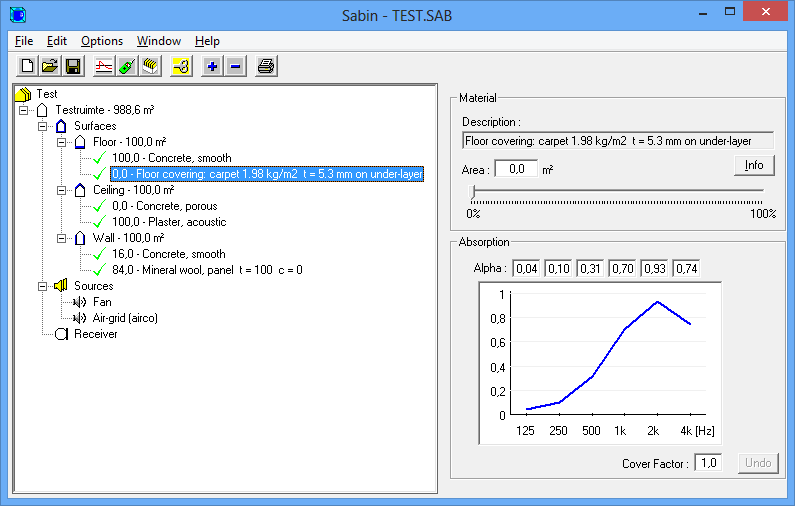The width and height of the screenshot is (795, 506).
Task: Click the Area percentage slider thumb
Action: (x=473, y=191)
